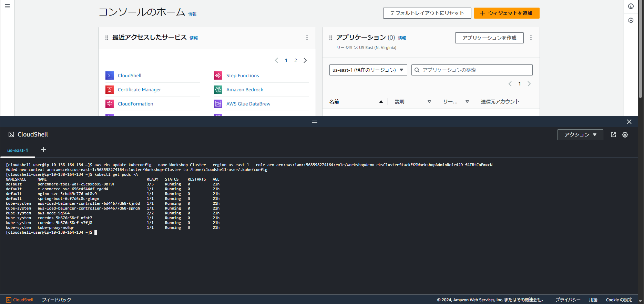Image resolution: width=644 pixels, height=304 pixels.
Task: Go to previous page of recent services
Action: click(x=276, y=60)
